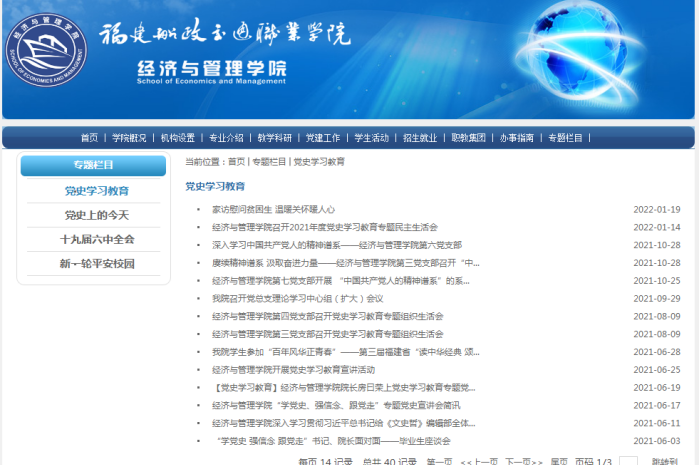
Task: Click the school emblem logo in header
Action: pyautogui.click(x=47, y=52)
